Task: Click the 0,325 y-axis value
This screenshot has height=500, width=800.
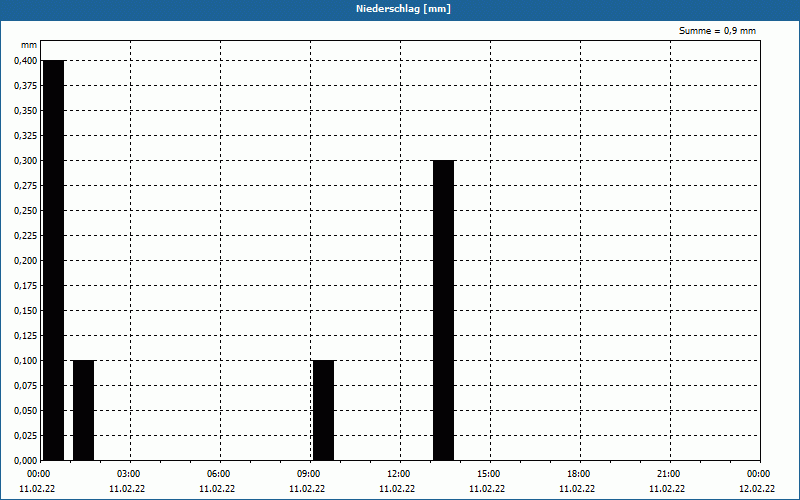Action: coord(26,136)
